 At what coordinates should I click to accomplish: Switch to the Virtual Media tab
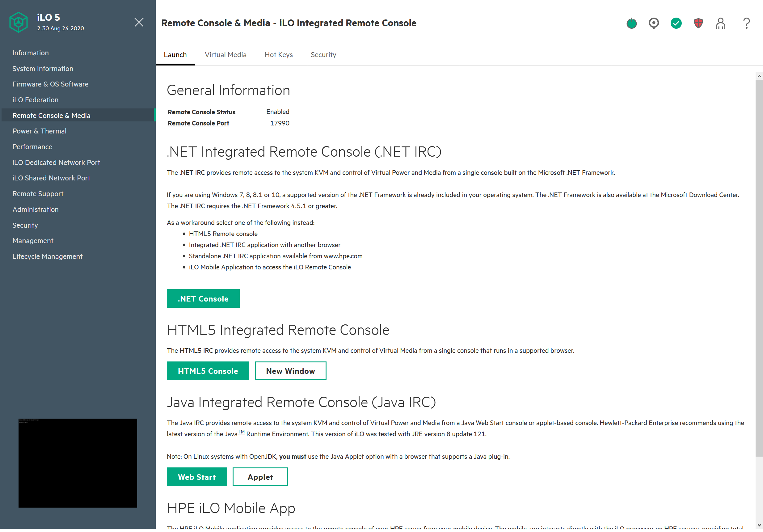click(225, 55)
